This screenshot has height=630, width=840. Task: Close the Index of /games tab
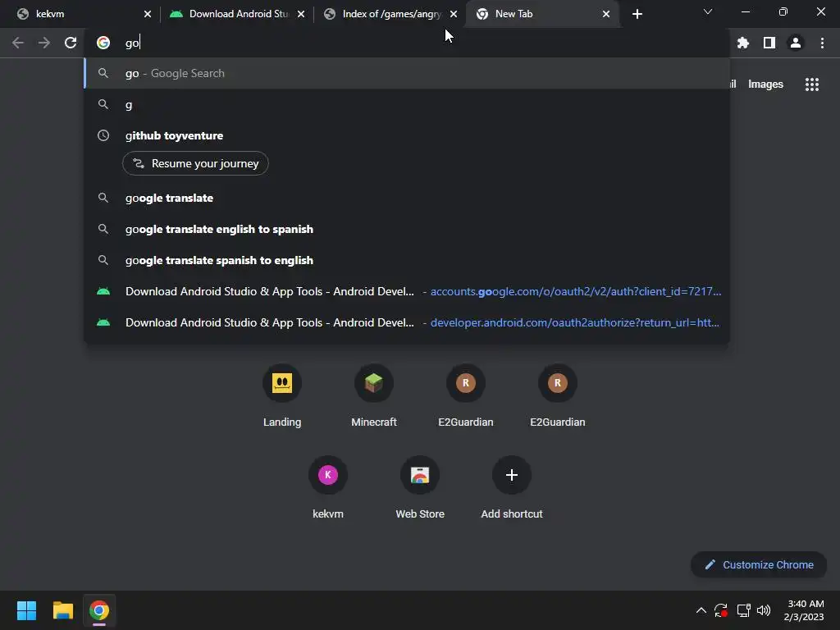[454, 14]
